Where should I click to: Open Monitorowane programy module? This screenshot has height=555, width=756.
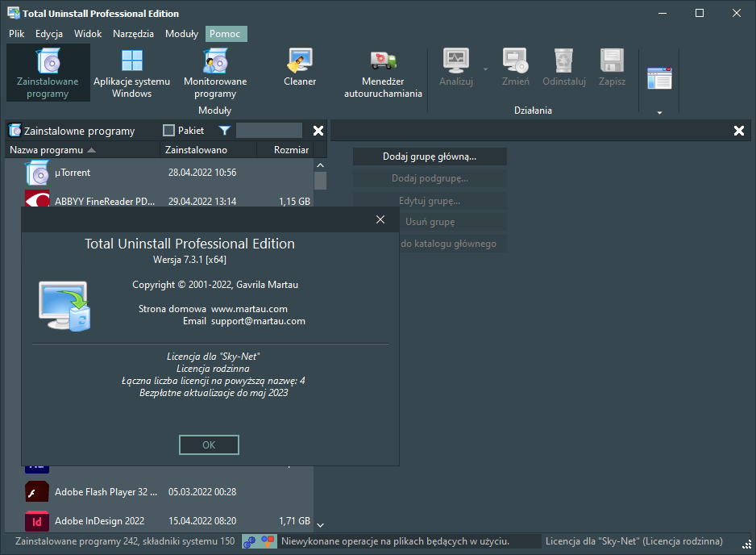tap(215, 73)
